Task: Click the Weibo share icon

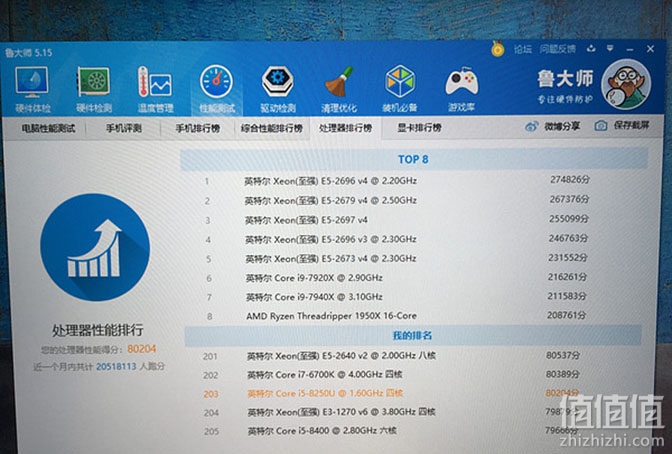Action: (531, 126)
